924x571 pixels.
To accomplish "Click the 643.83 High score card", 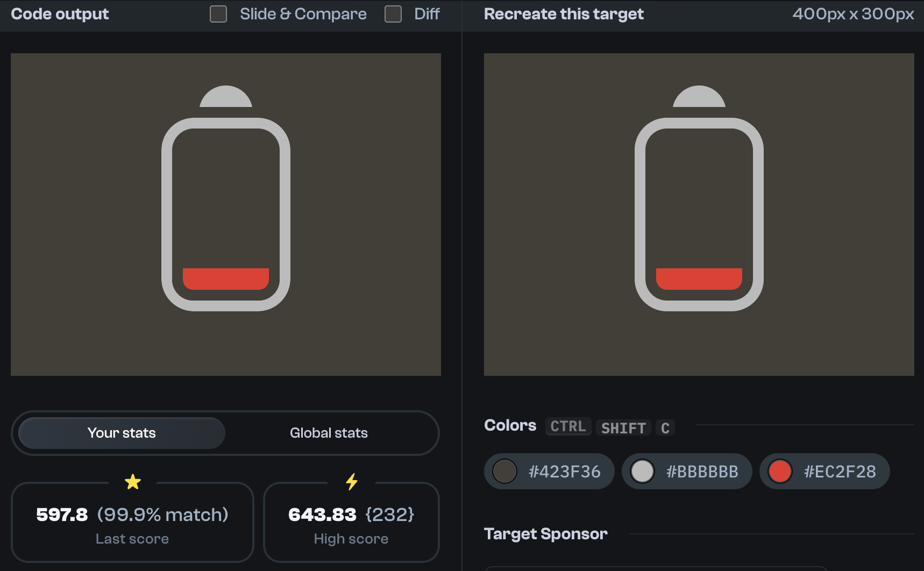I will 351,522.
